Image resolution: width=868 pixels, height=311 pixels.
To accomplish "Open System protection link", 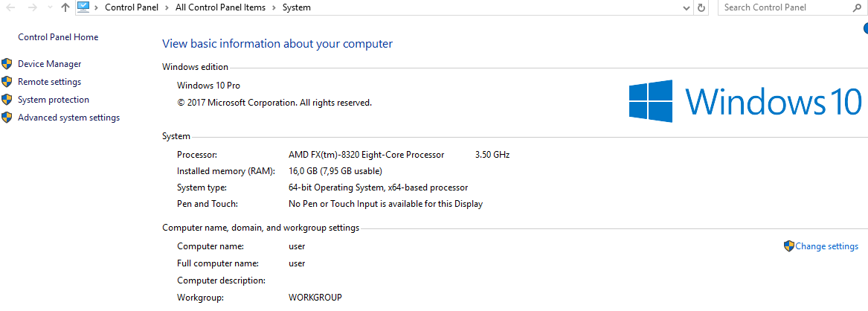I will tap(53, 100).
